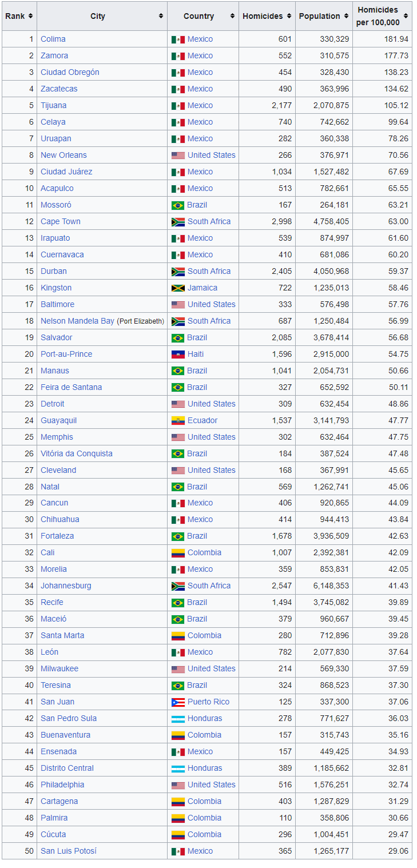Open the Johannesburg city link
The image size is (417, 868).
point(66,586)
